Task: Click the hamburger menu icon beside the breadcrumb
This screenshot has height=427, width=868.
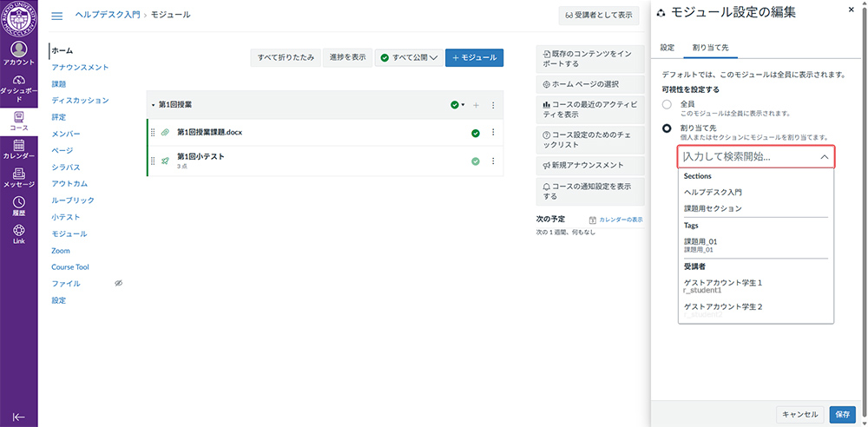Action: tap(57, 16)
